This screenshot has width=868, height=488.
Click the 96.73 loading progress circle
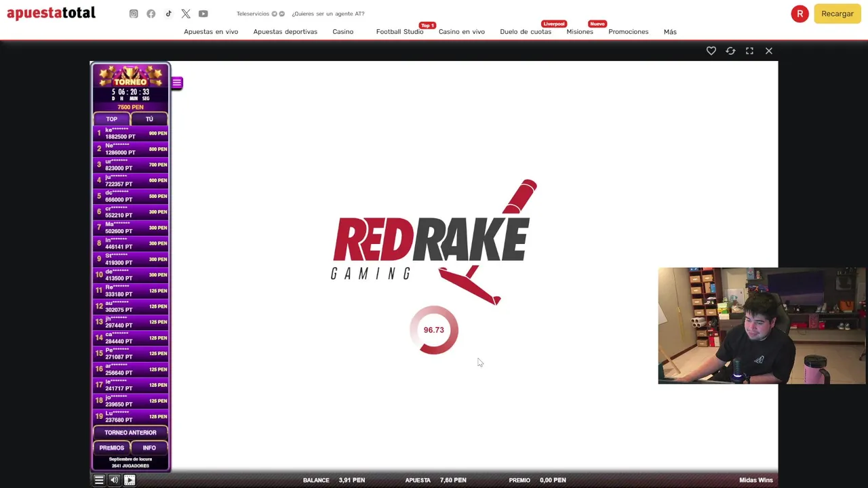(434, 330)
